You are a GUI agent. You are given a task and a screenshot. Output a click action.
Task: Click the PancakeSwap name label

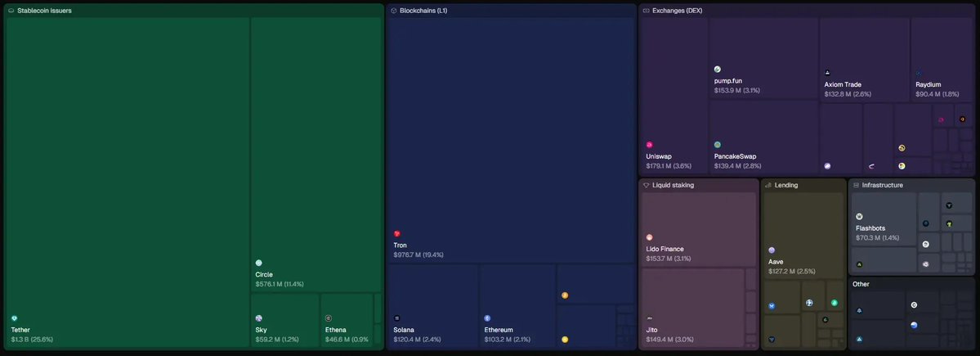[735, 156]
